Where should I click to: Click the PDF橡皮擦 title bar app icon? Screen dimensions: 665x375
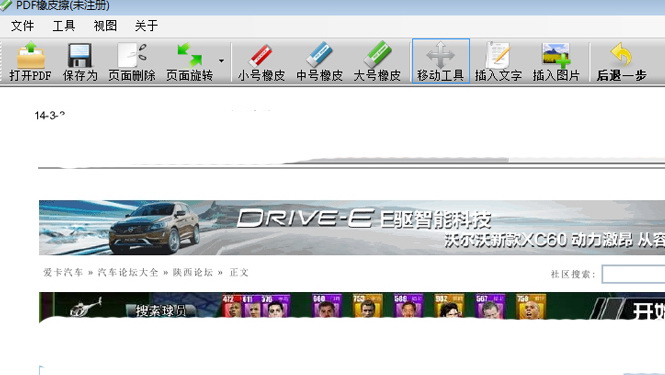coord(6,6)
